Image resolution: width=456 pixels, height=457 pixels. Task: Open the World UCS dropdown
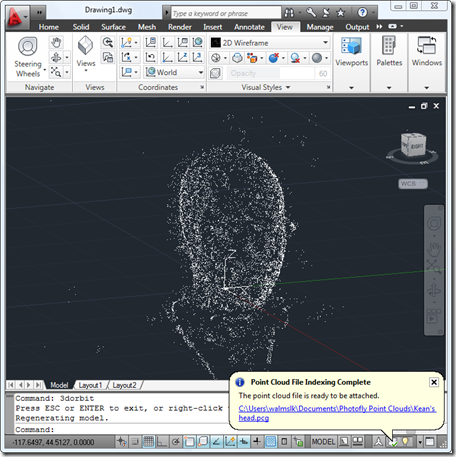click(174, 72)
